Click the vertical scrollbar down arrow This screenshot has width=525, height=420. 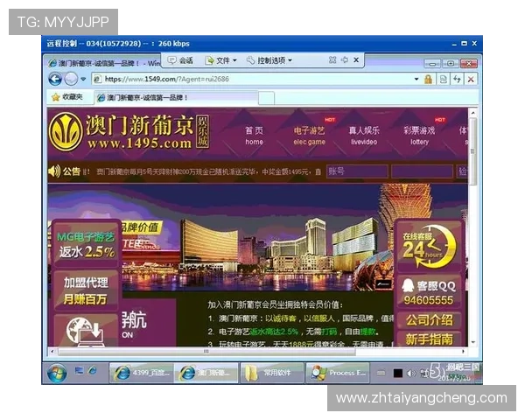tap(472, 342)
